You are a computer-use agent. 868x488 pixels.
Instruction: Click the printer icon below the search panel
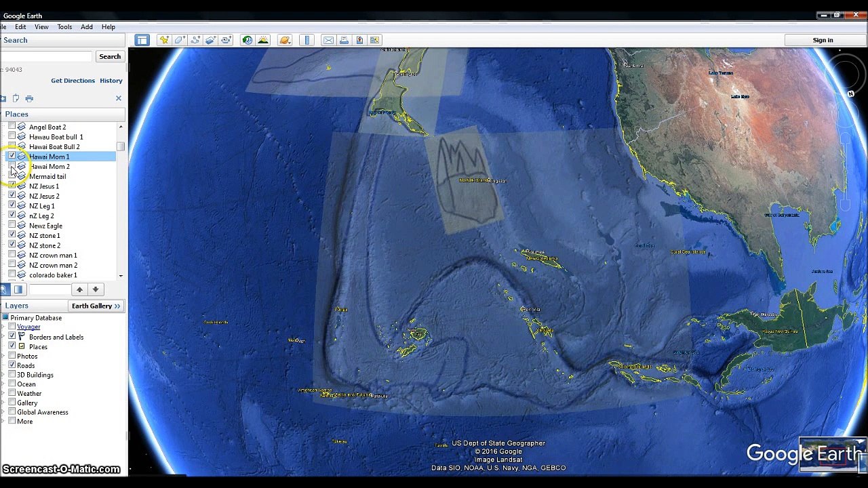(29, 98)
